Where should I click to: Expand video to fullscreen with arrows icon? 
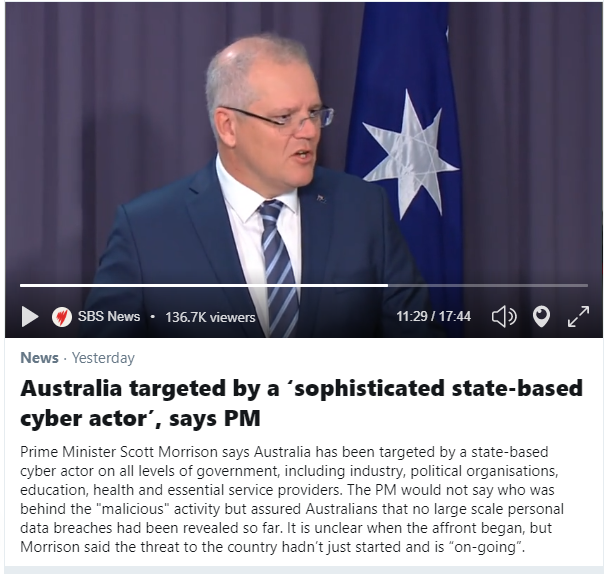pyautogui.click(x=578, y=317)
